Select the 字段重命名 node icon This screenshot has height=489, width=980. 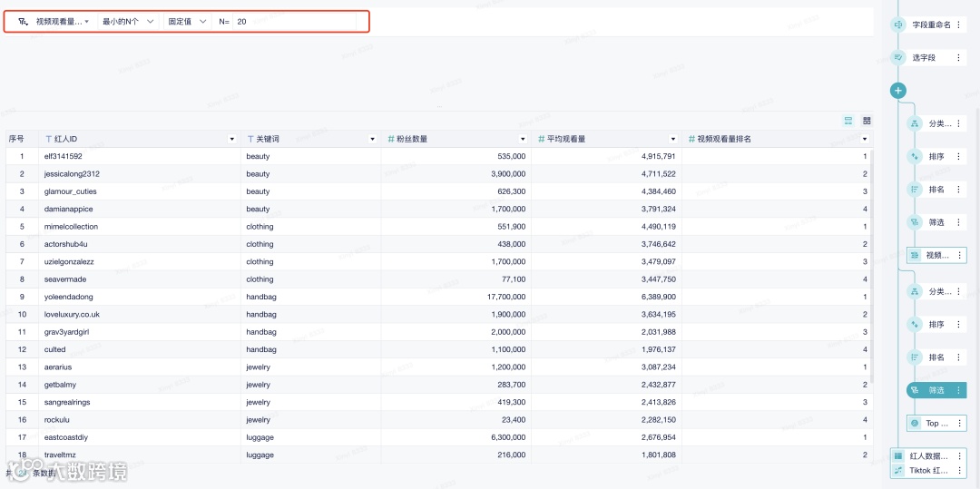[898, 25]
